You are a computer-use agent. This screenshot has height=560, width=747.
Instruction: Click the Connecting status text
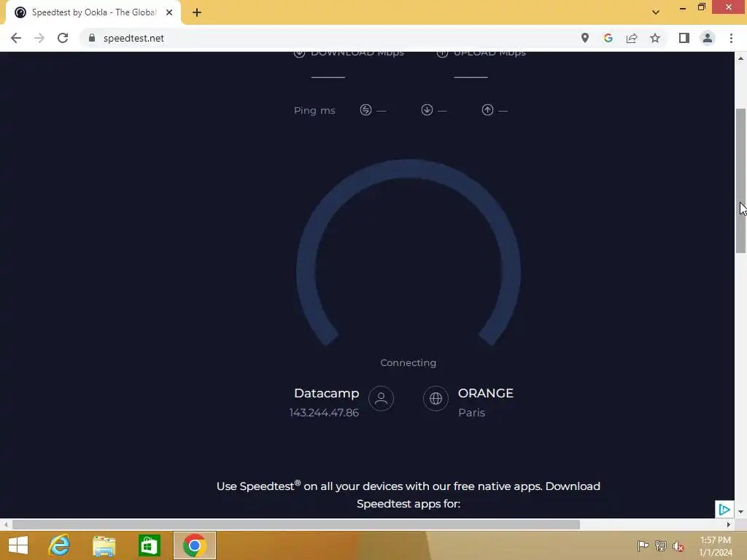coord(409,363)
